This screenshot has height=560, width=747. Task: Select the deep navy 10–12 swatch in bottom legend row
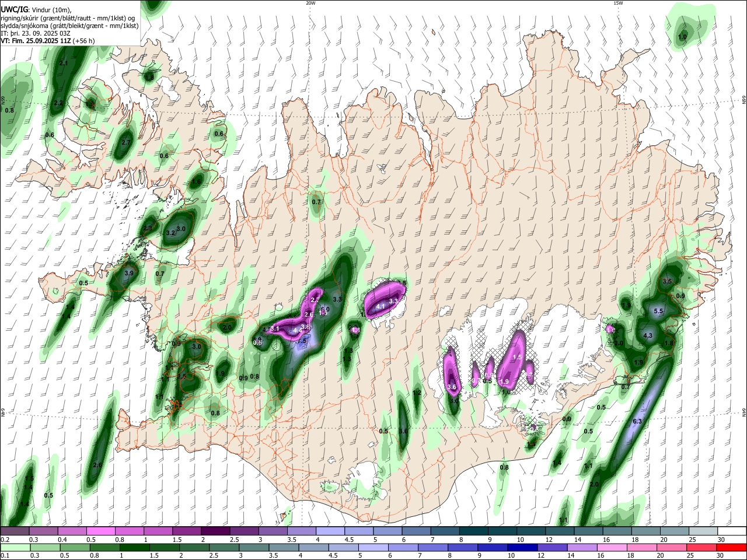point(521,547)
